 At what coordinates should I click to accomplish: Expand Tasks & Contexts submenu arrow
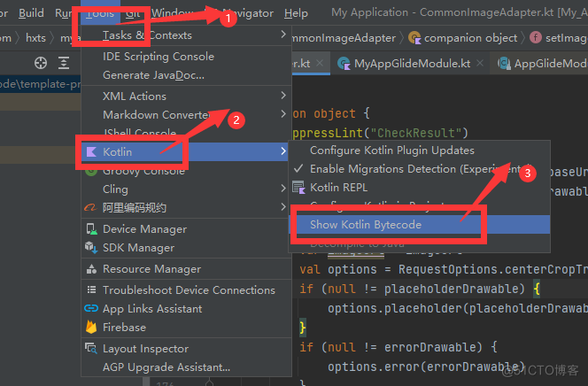pos(283,35)
